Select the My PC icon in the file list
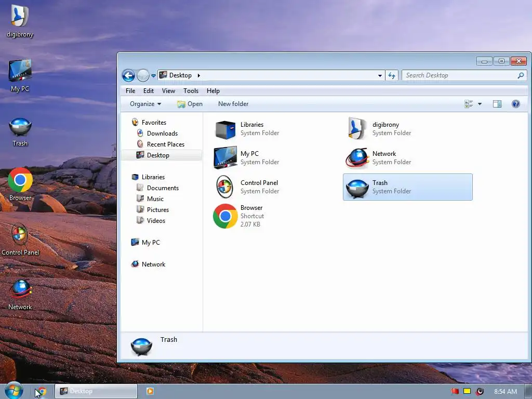 click(x=225, y=158)
